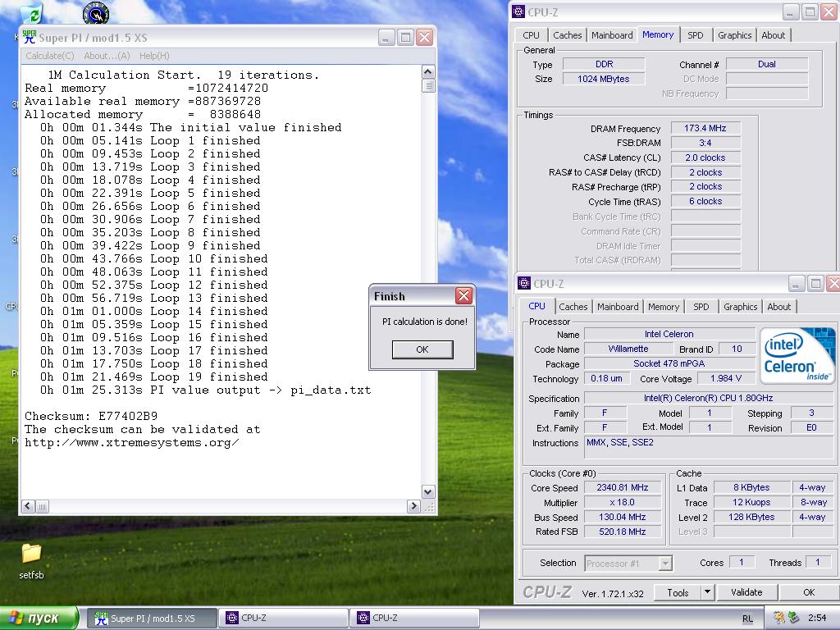Open Graphics tab in top CPU-Z
This screenshot has height=630, width=840.
[734, 35]
